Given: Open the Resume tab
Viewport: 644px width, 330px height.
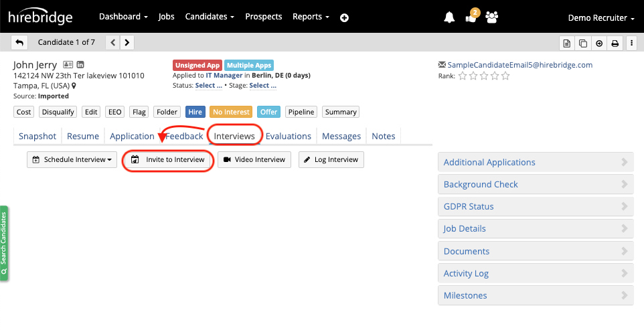Looking at the screenshot, I should 83,136.
